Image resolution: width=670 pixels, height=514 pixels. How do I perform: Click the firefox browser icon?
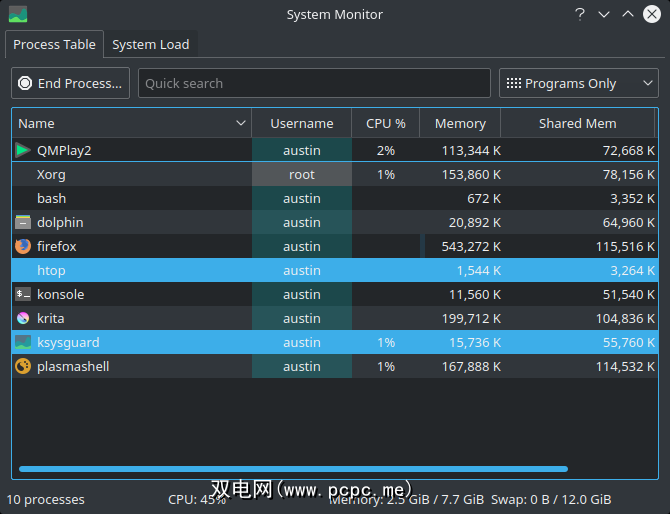(23, 247)
